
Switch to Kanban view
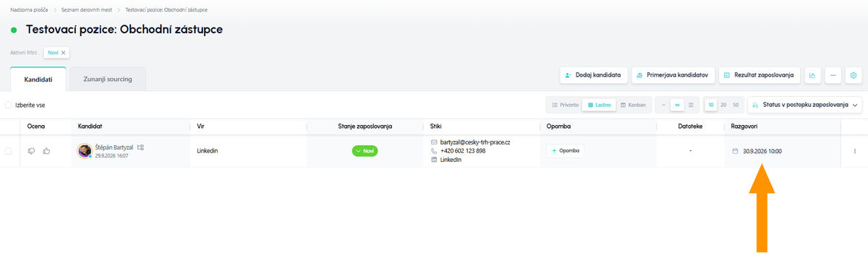click(x=634, y=105)
